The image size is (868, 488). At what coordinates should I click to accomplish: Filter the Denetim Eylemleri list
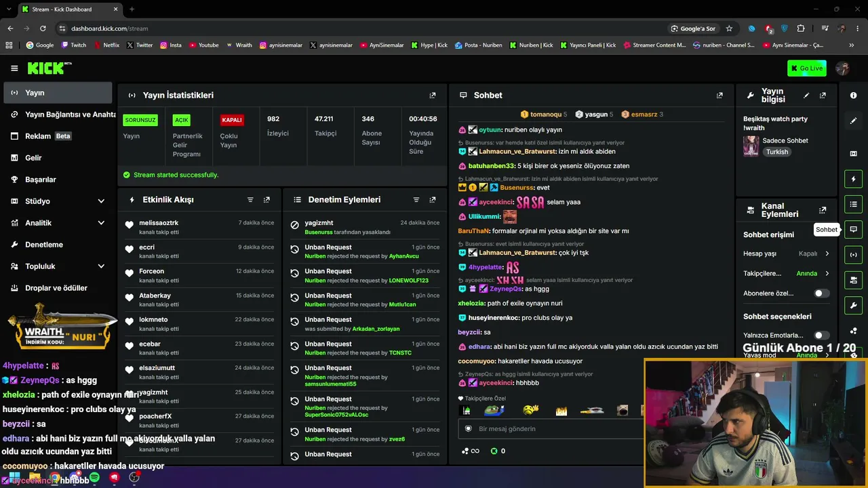pos(416,200)
